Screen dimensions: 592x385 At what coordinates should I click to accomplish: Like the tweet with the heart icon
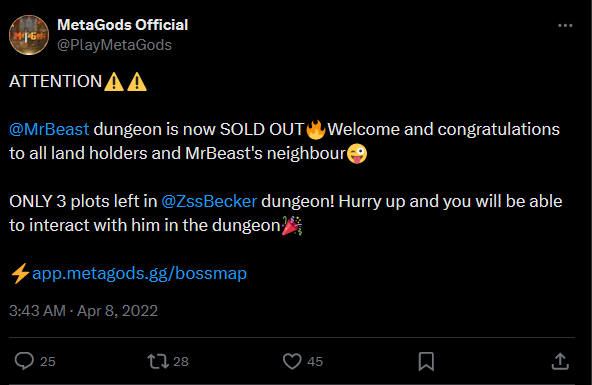[292, 361]
